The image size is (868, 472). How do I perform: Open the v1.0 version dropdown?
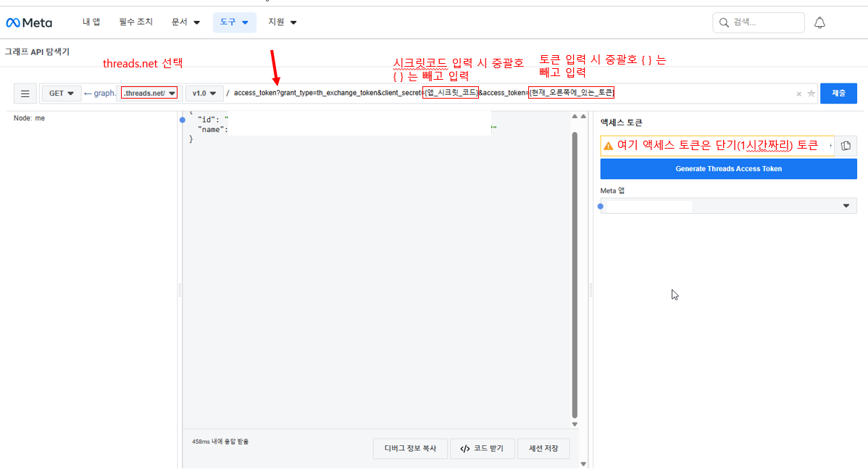point(204,94)
